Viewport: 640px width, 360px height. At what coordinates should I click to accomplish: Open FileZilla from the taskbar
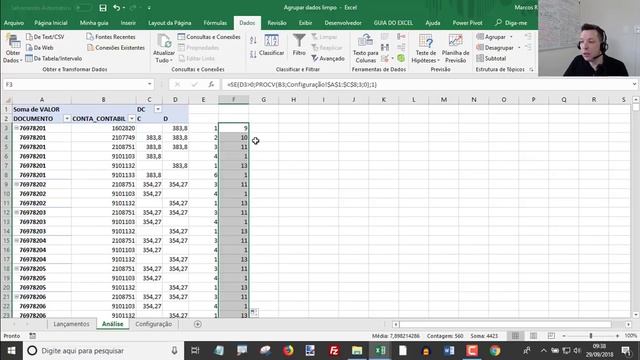[x=334, y=351]
